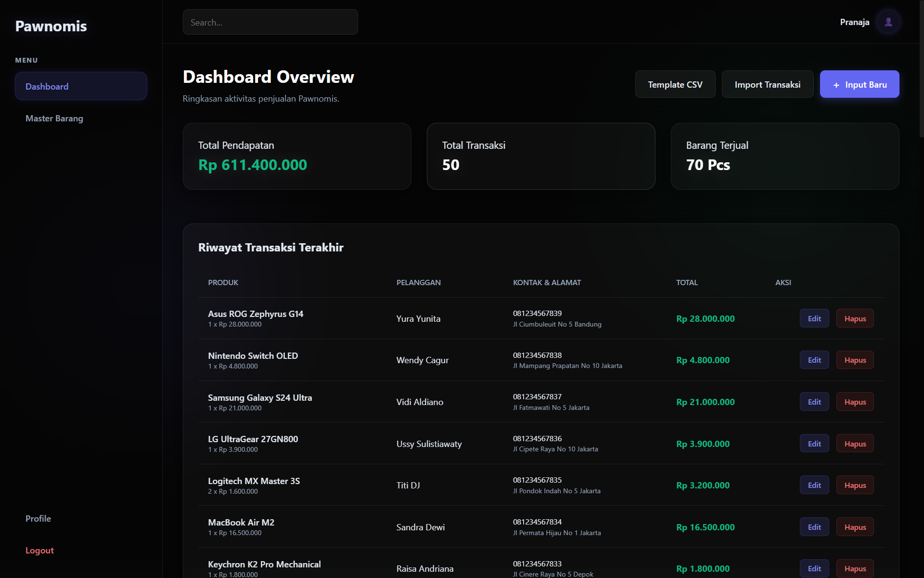The width and height of the screenshot is (924, 578).
Task: Delete the Asus ROG Zephyrus G14 transaction
Action: pos(855,318)
